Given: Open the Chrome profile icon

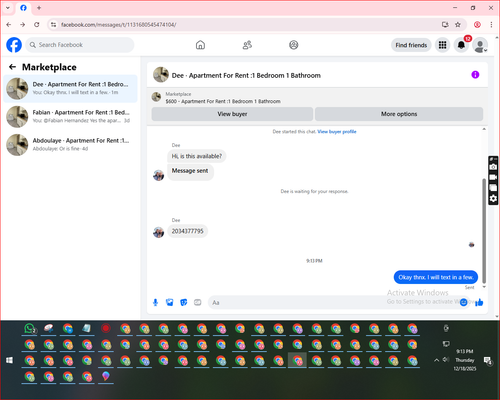Looking at the screenshot, I should (477, 25).
